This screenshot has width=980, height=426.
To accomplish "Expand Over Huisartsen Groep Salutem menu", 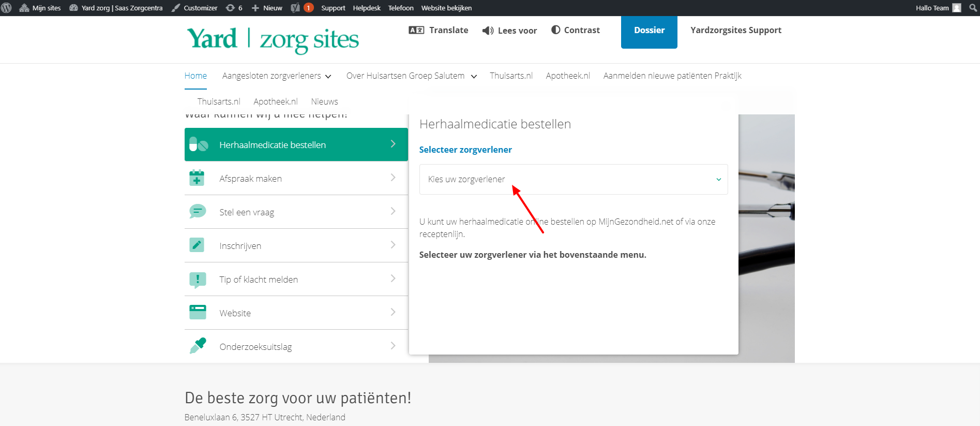I will [x=411, y=76].
